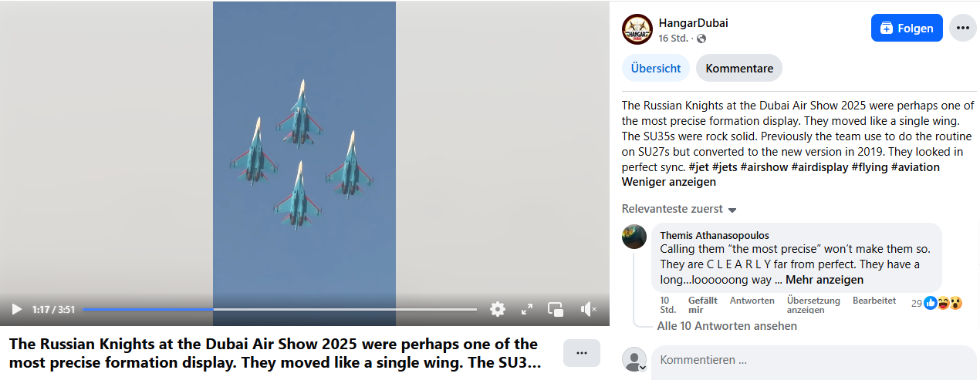Image resolution: width=980 pixels, height=380 pixels.
Task: Click the HangarDubai profile avatar
Action: [637, 29]
